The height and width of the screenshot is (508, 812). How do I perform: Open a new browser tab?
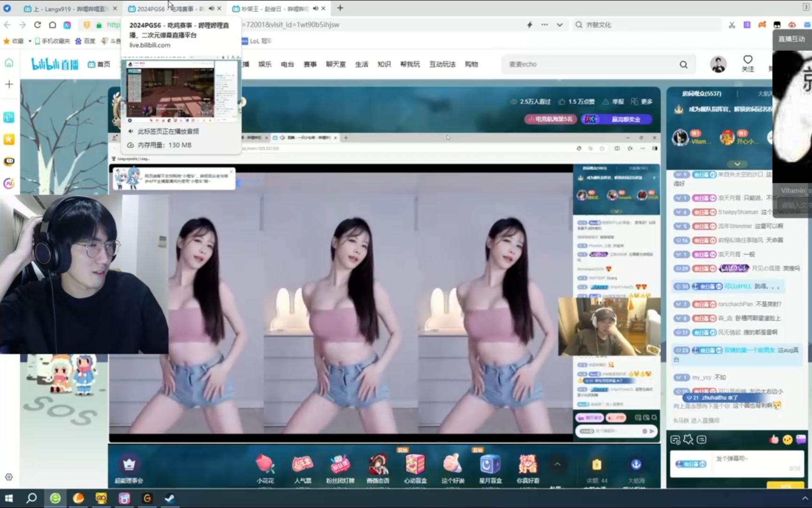pos(340,8)
